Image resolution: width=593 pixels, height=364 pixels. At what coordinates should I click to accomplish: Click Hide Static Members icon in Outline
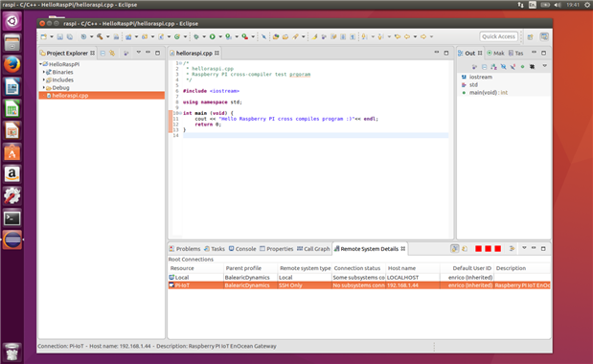point(513,66)
